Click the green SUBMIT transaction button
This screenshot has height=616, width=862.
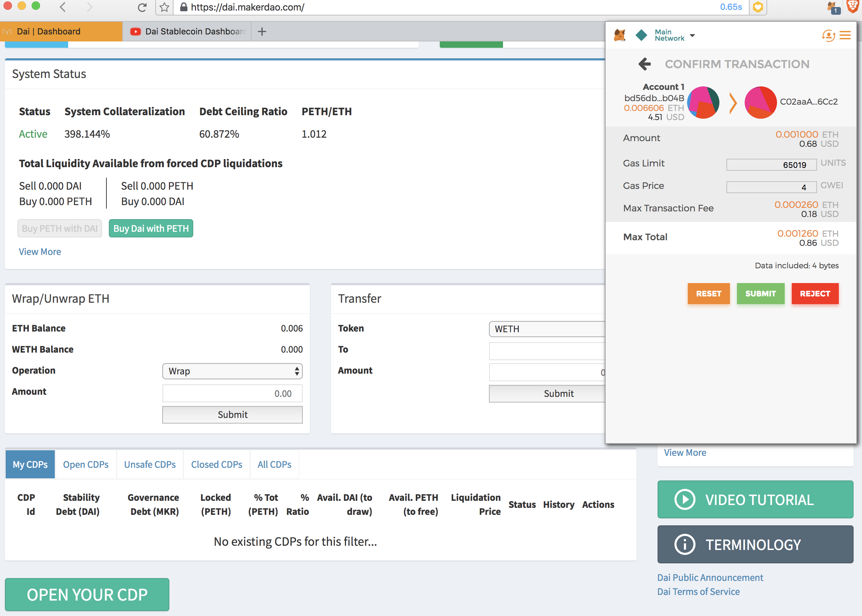[x=760, y=294]
